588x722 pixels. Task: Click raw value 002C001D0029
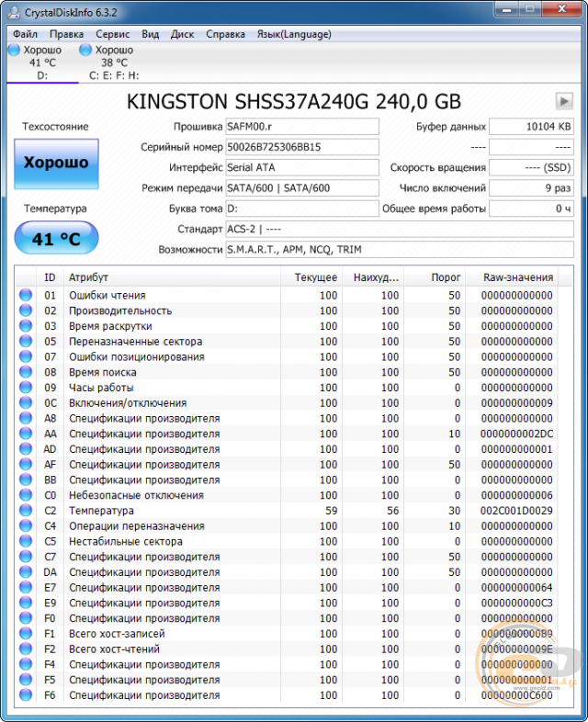[516, 511]
